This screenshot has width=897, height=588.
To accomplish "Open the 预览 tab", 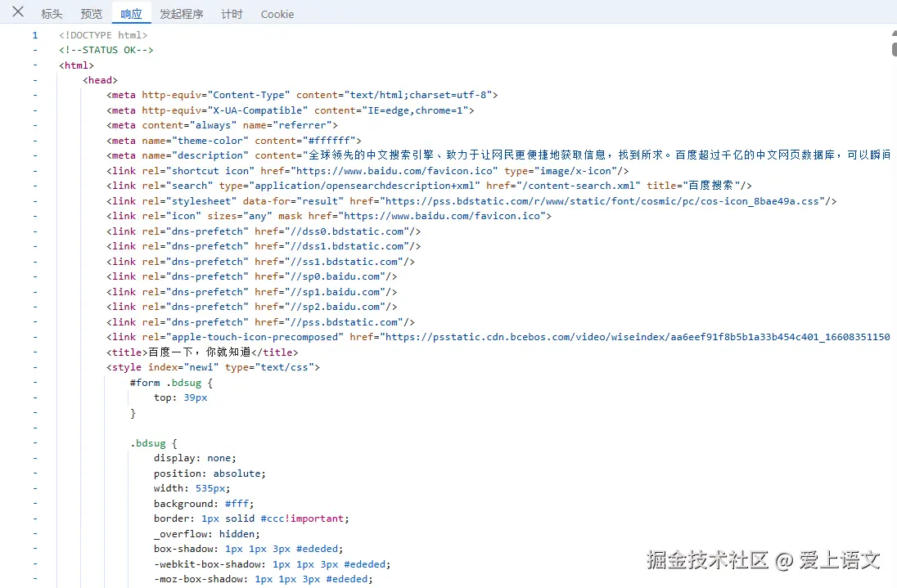I will click(x=92, y=14).
